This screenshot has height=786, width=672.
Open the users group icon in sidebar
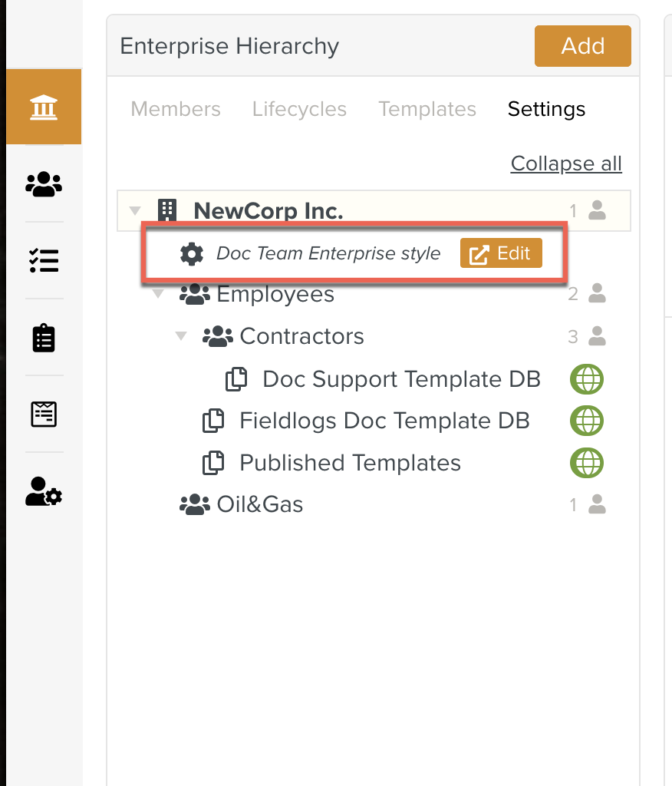point(44,184)
